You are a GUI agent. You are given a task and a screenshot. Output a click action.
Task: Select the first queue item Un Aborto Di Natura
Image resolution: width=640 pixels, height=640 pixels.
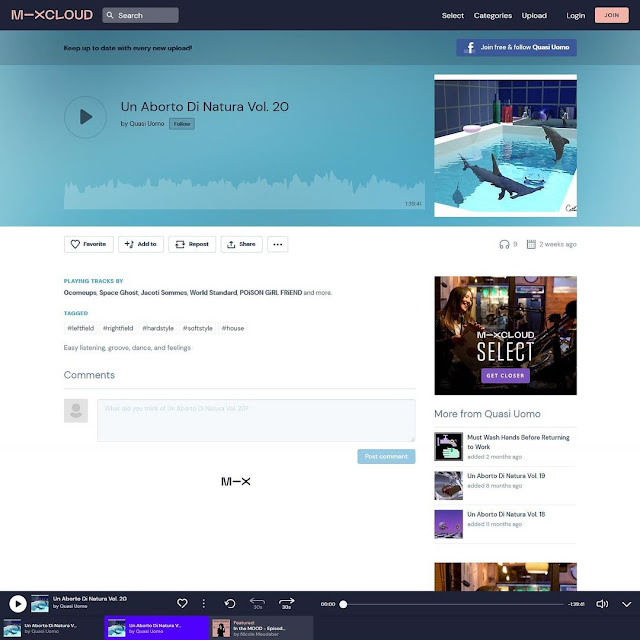52,628
